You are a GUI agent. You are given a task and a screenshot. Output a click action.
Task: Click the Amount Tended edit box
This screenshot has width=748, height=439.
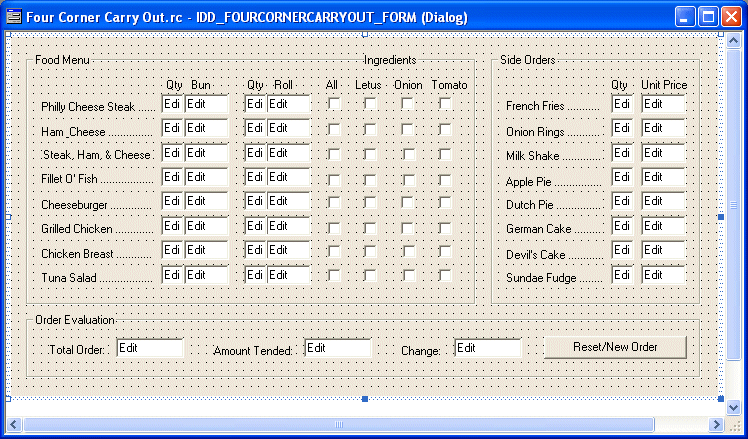tap(338, 348)
